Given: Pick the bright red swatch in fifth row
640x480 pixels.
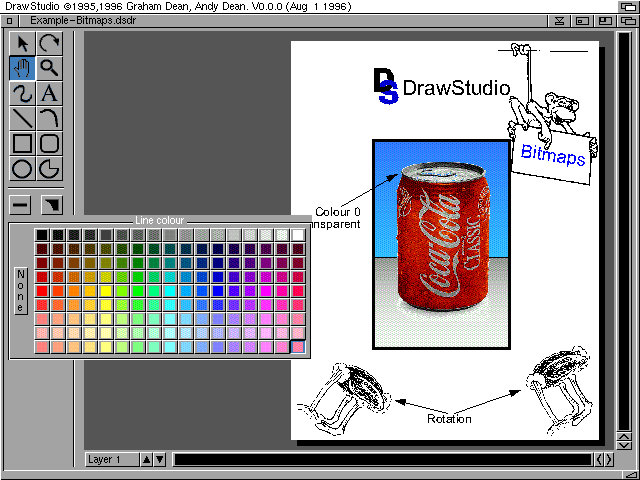Looking at the screenshot, I should (42, 291).
